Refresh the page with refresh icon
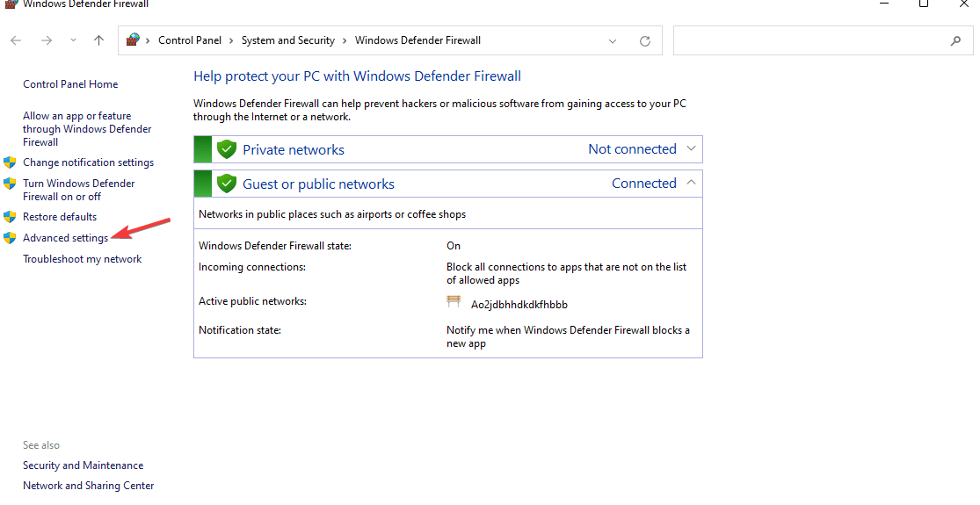This screenshot has width=980, height=505. click(x=645, y=41)
